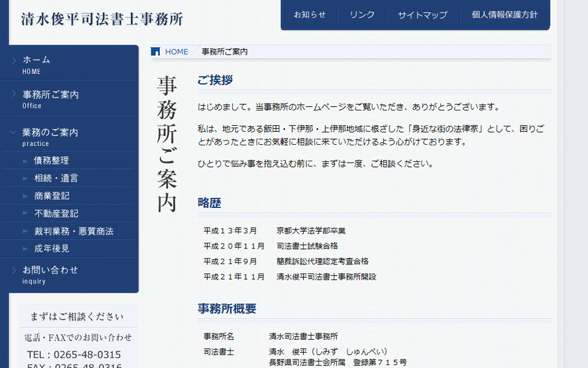This screenshot has height=368, width=588.
Task: Click 平成２０年１１月 date
Action: 234,246
